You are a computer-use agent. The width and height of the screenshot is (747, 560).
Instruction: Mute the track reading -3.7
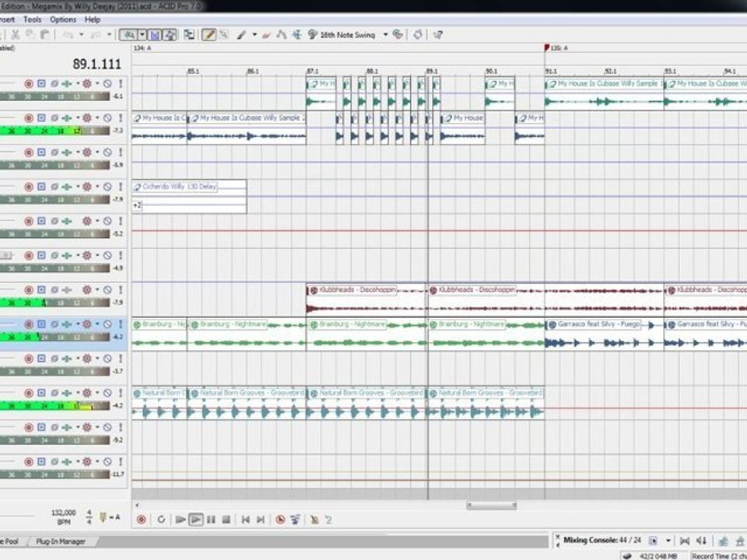[107, 359]
